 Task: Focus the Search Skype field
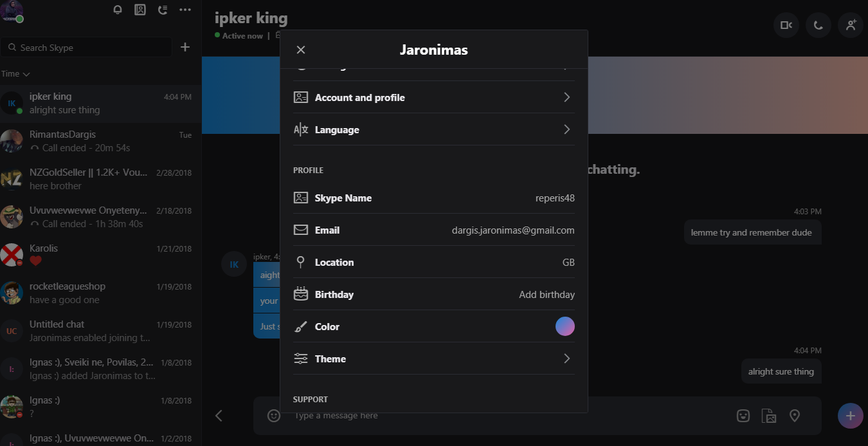[x=86, y=48]
